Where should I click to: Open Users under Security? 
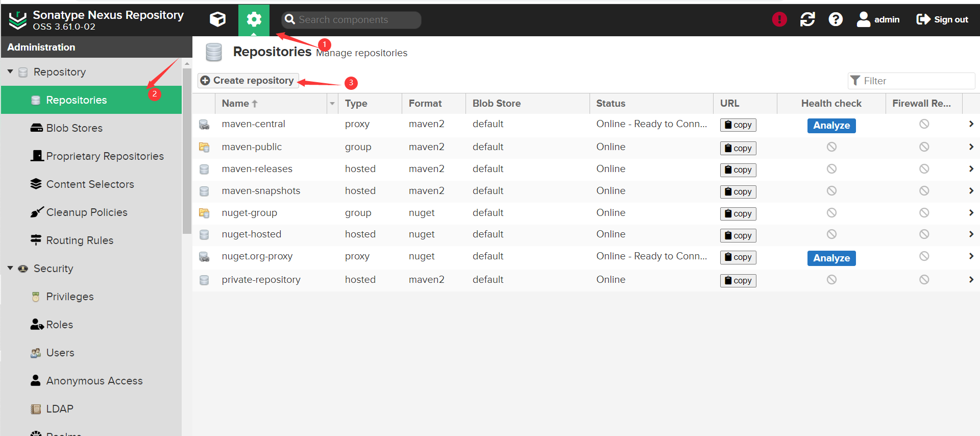pyautogui.click(x=91, y=353)
